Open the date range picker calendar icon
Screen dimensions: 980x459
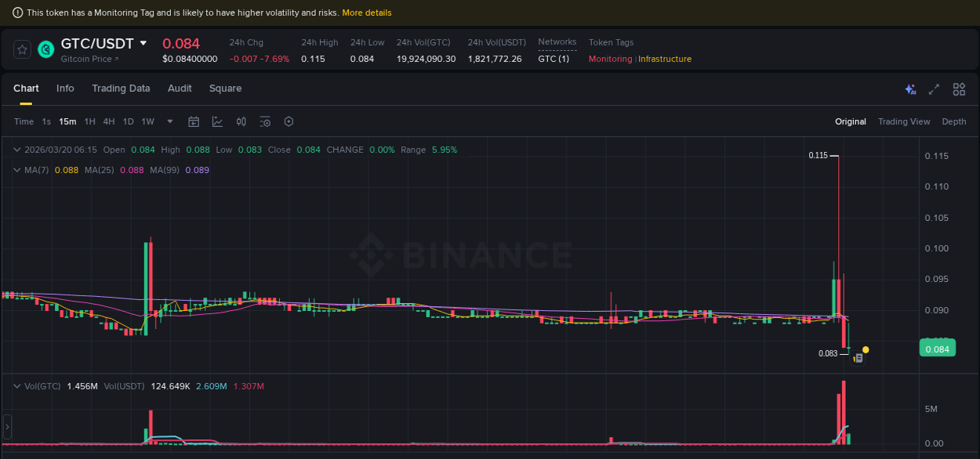point(194,121)
